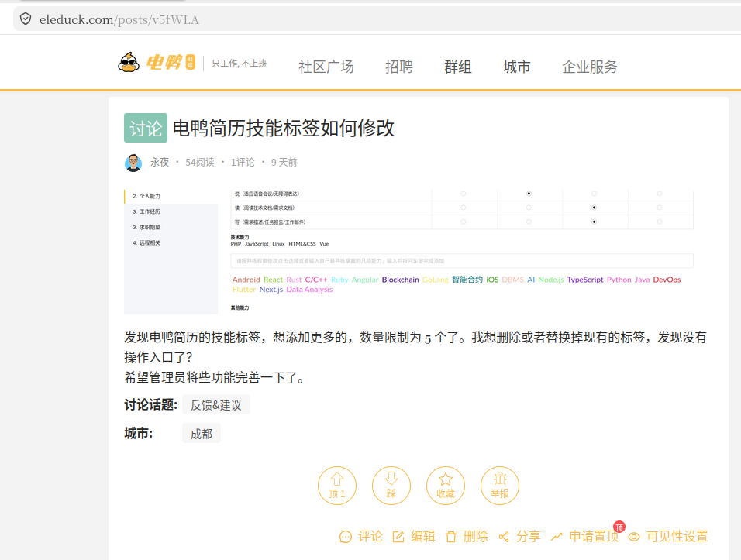741x560 pixels.
Task: Open comment via 评论 action link
Action: 361,537
